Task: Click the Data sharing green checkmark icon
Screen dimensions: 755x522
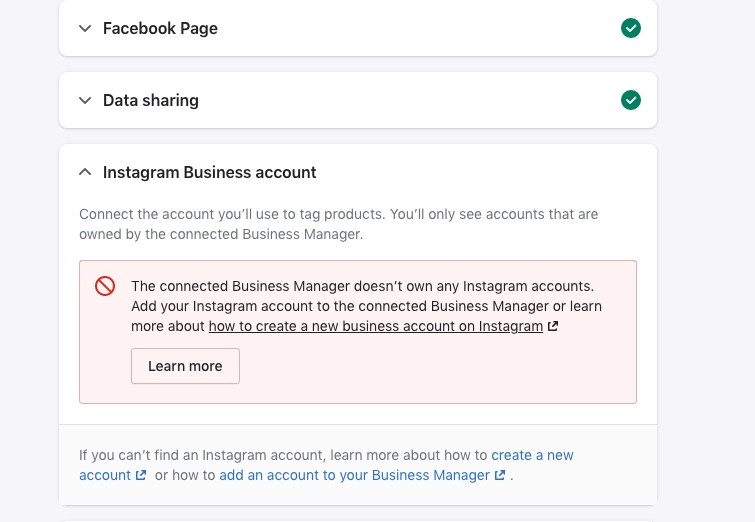Action: (630, 101)
